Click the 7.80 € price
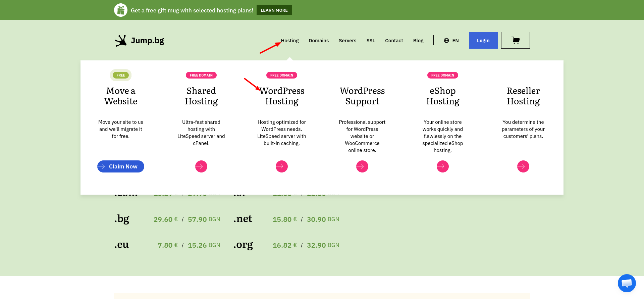 (168, 245)
